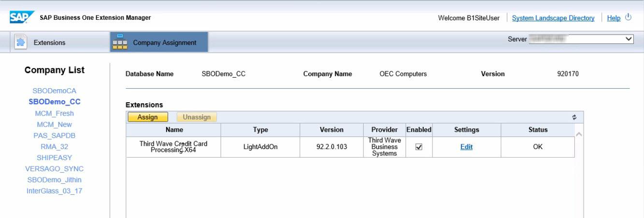Click the Enabled column header

[419, 130]
